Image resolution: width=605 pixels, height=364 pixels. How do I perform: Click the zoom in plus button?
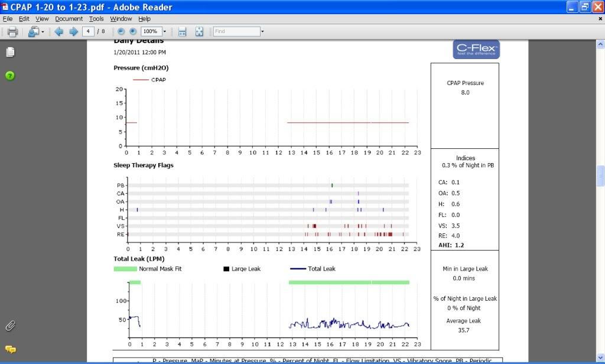133,31
